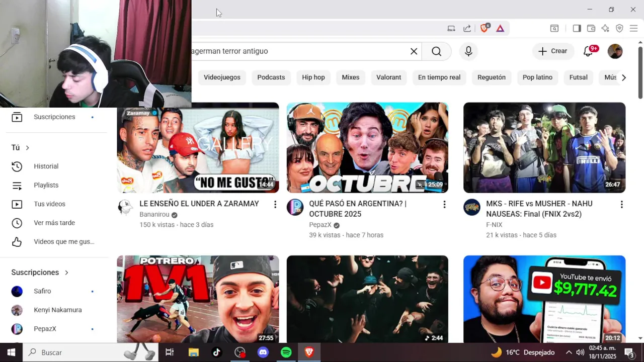Open the account avatar menu
The width and height of the screenshot is (644, 362).
615,51
